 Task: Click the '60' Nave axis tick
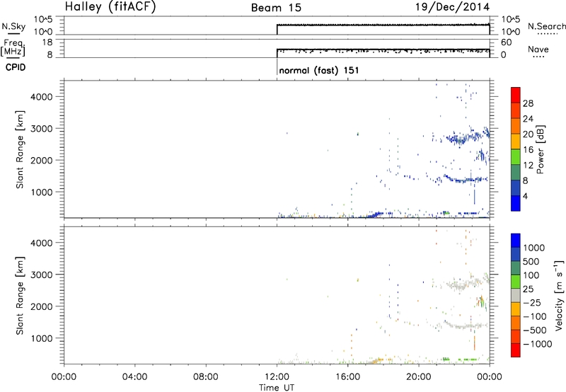coord(506,42)
